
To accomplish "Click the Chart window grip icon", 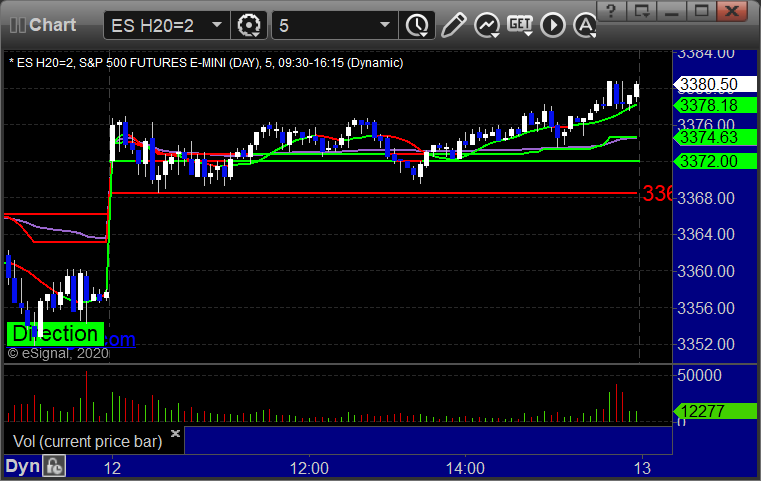I will (17, 25).
